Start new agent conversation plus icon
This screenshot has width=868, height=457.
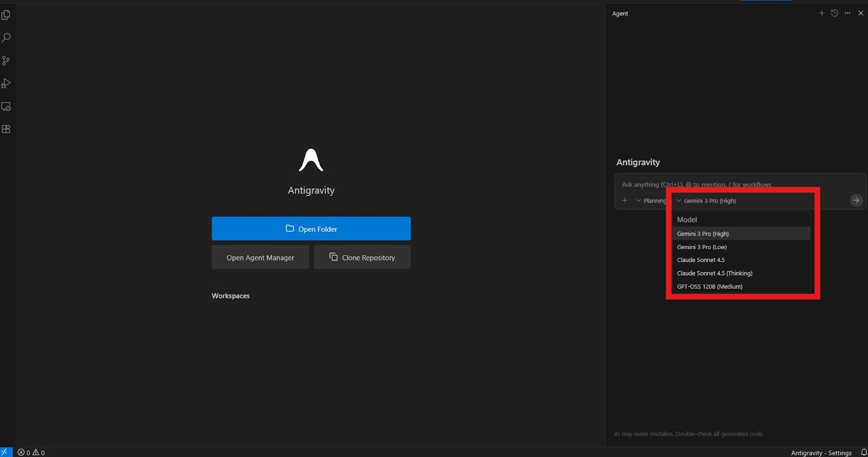[821, 13]
